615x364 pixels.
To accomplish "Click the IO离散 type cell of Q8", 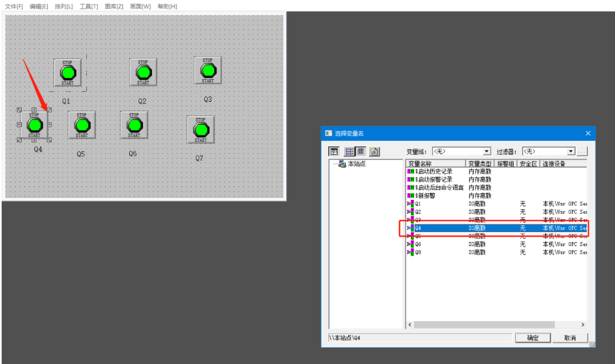I will (477, 252).
